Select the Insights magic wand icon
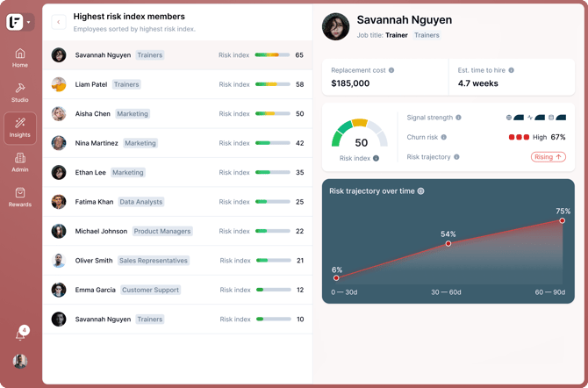Screen dimensions: 588x388 pyautogui.click(x=20, y=123)
